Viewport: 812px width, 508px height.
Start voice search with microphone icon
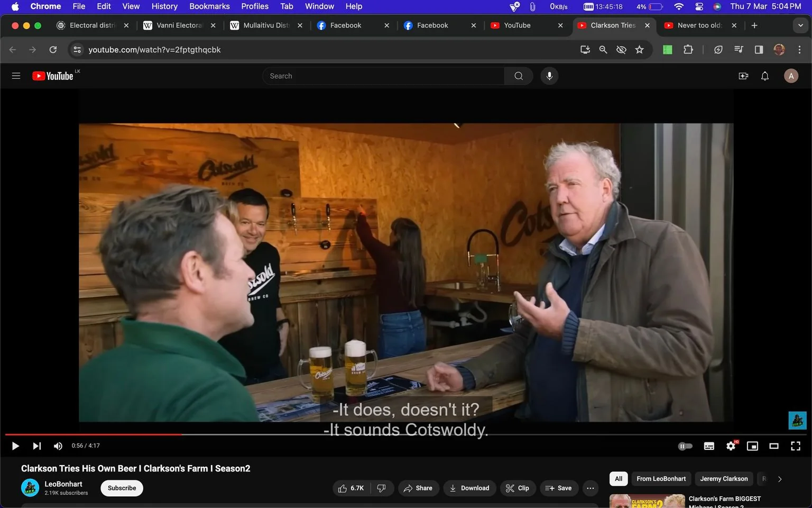pos(549,76)
